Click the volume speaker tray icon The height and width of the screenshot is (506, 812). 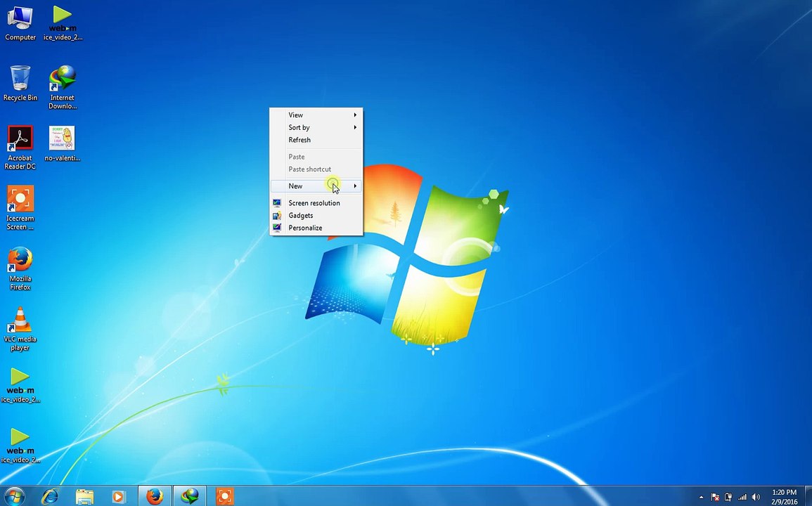[x=756, y=498]
